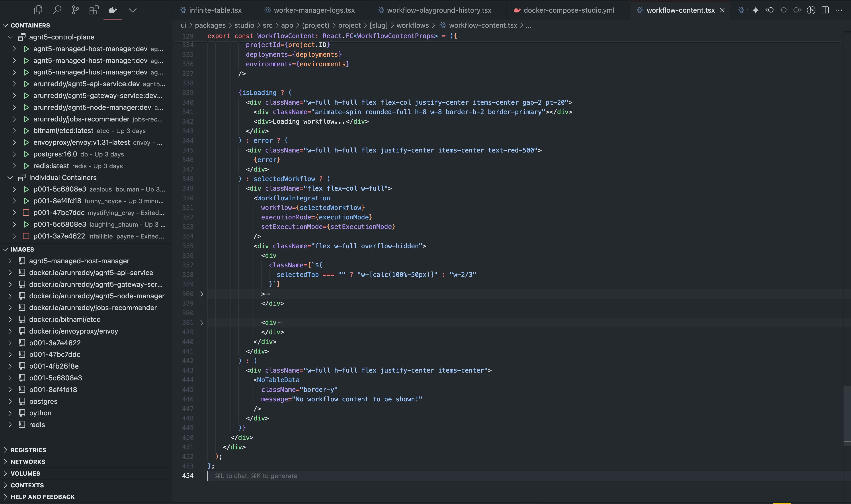Select arunreddy/agnt5-node-manager:dev container

[x=86, y=107]
